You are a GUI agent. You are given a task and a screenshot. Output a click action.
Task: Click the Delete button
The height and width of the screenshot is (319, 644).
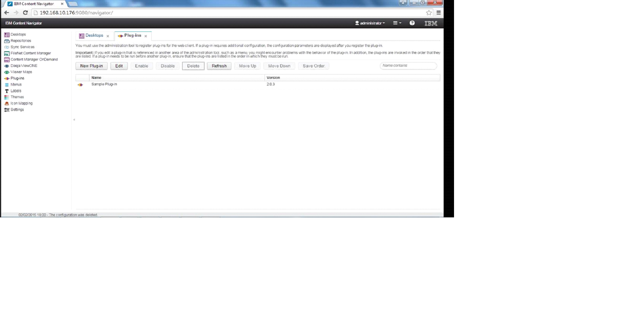click(x=193, y=66)
